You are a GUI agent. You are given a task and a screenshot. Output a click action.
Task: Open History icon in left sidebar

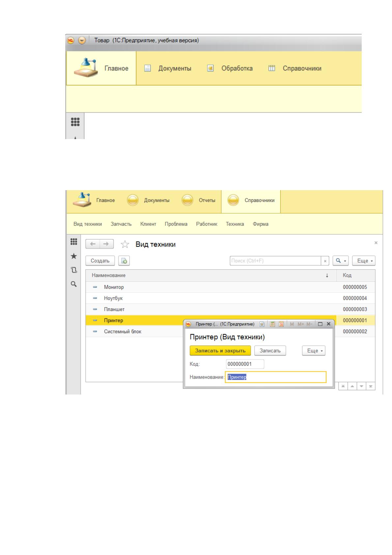[74, 270]
